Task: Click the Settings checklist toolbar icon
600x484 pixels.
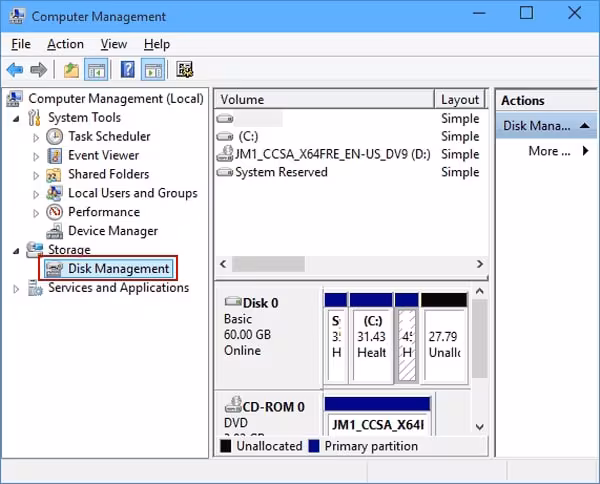Action: pyautogui.click(x=185, y=70)
